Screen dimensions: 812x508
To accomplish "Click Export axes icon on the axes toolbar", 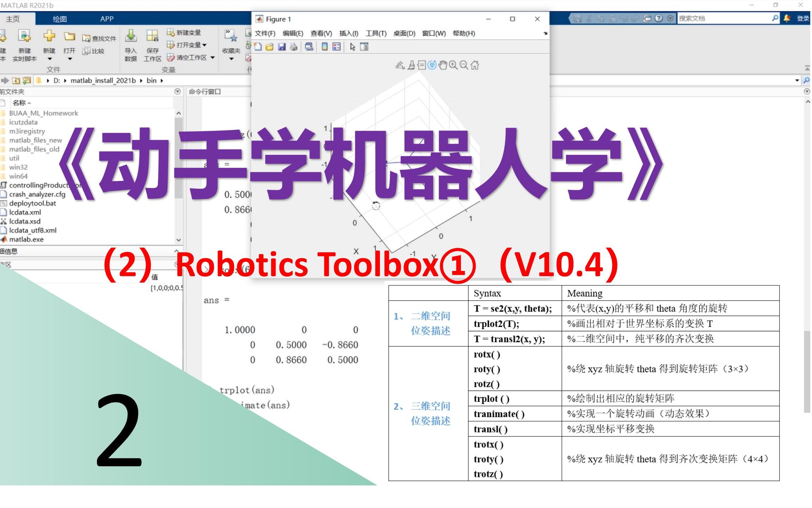I will click(400, 65).
